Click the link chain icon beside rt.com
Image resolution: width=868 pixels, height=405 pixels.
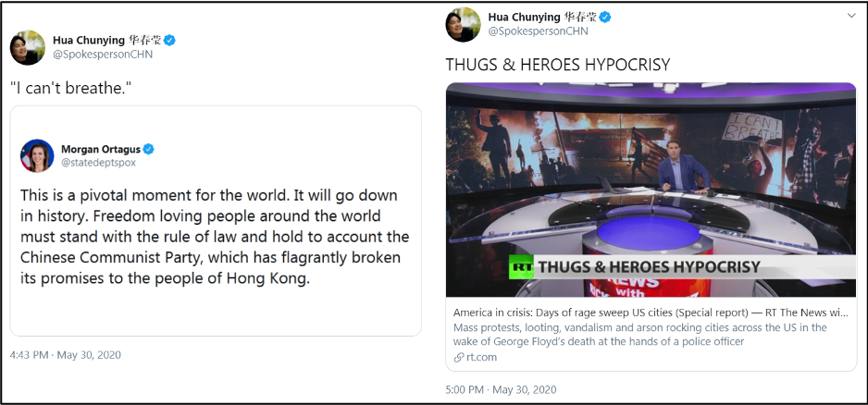tap(458, 358)
